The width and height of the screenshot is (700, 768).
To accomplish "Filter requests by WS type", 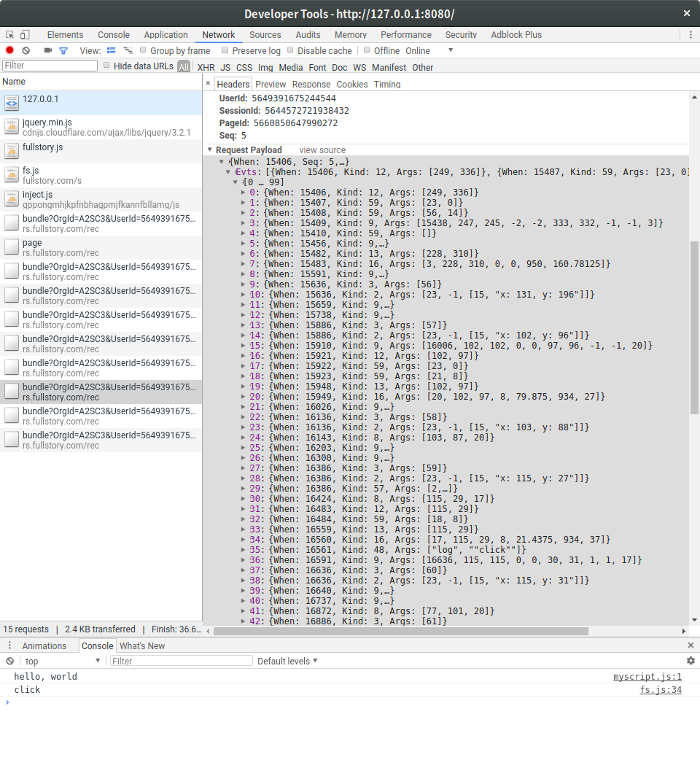I will [x=359, y=68].
